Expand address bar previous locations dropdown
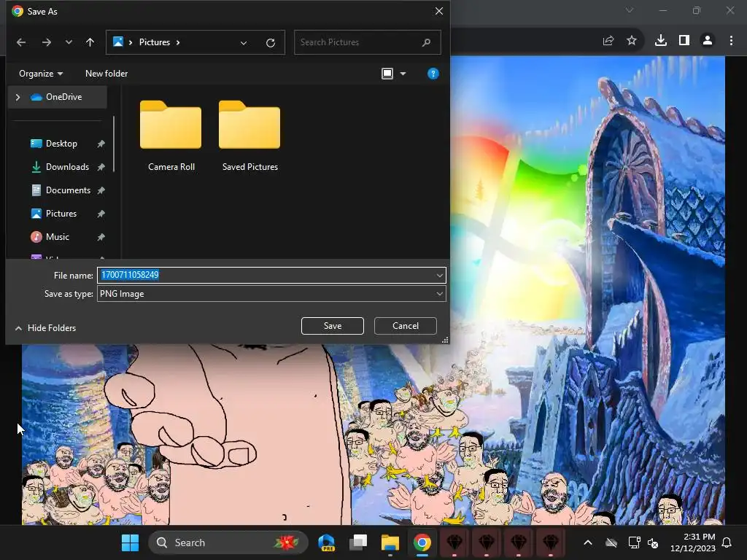747x560 pixels. pos(244,43)
